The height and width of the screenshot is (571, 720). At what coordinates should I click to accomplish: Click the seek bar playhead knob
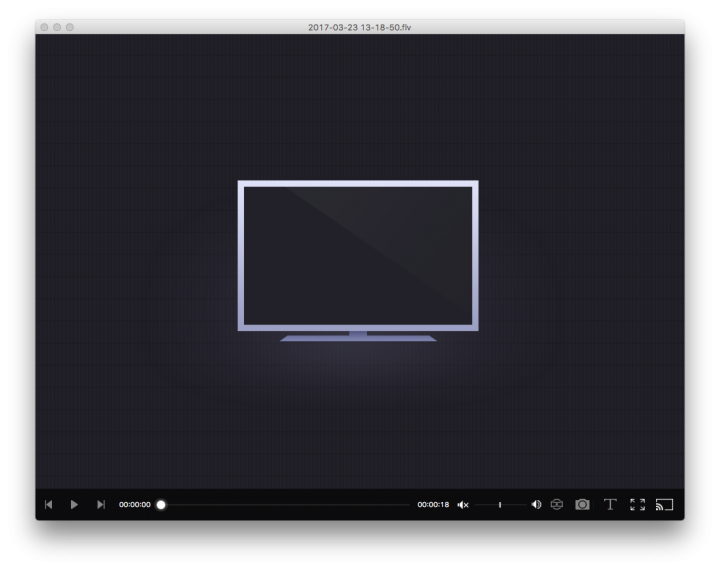pos(161,505)
